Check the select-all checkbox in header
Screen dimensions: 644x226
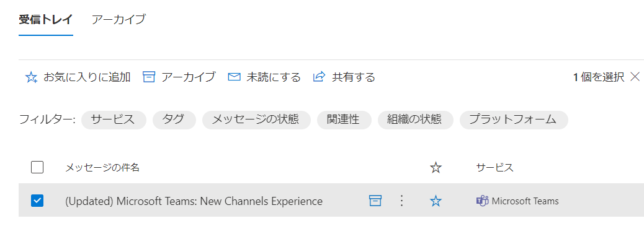(37, 167)
